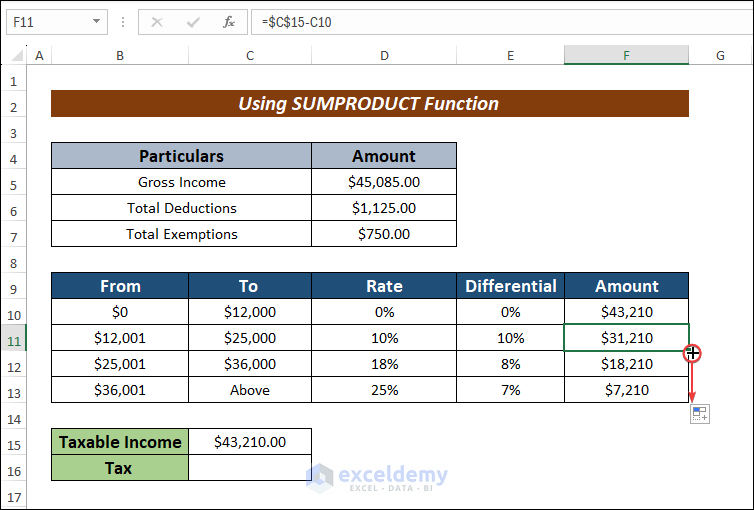Click the Select All corner triangle
The width and height of the screenshot is (754, 510).
click(x=17, y=55)
